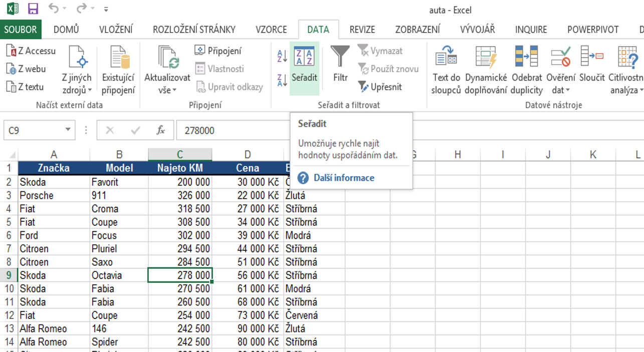The height and width of the screenshot is (352, 644).
Task: Select column C header
Action: point(180,155)
